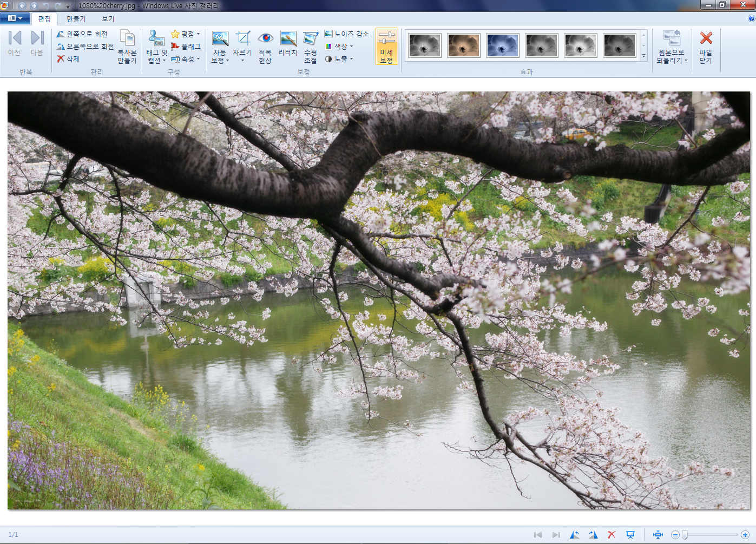Rotate right with 오른쪽으로 회전 in ribbon
The width and height of the screenshot is (756, 544).
(86, 47)
